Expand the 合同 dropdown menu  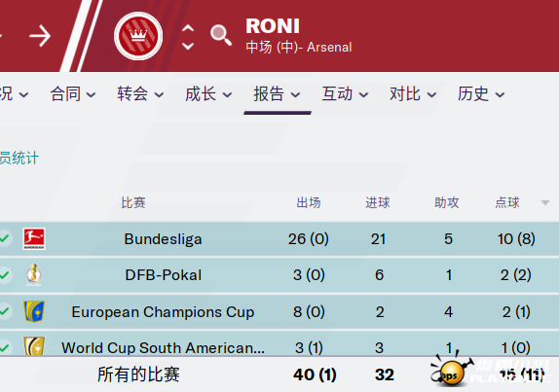pos(73,94)
